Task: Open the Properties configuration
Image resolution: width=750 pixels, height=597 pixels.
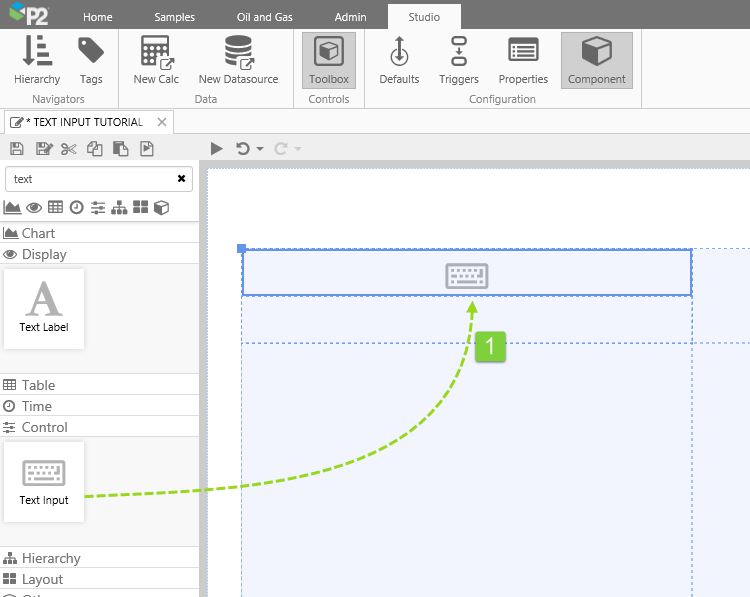Action: coord(523,60)
